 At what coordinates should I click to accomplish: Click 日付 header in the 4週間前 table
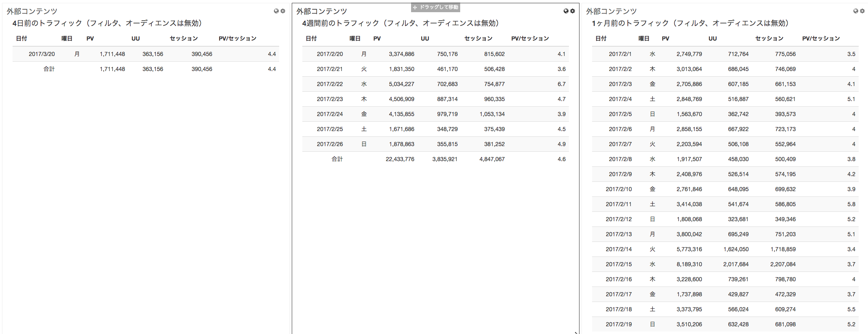[311, 39]
